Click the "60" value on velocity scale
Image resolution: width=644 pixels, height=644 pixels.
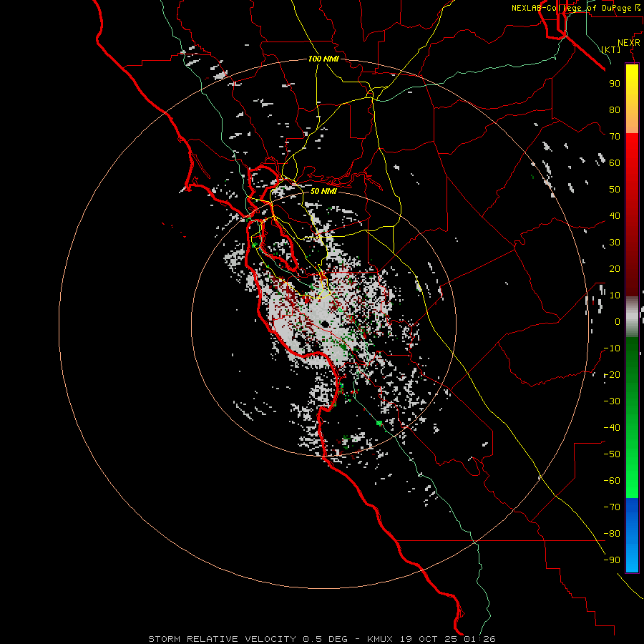point(615,162)
